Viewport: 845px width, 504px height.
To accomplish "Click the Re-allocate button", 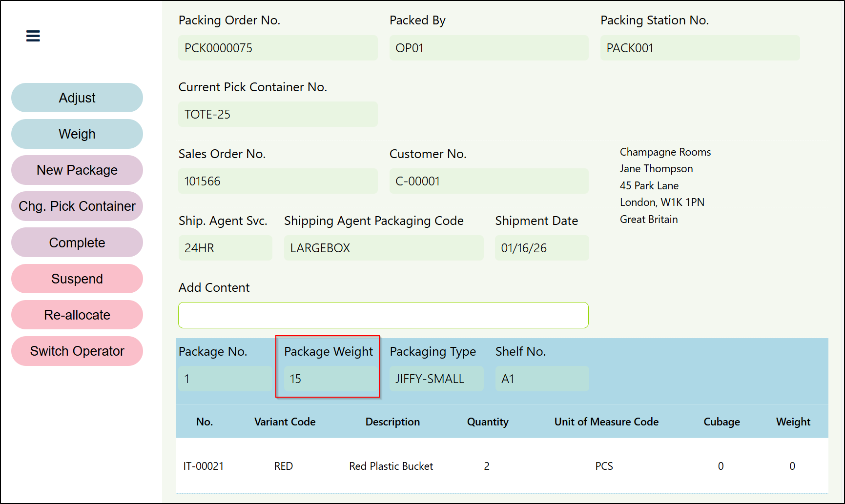I will point(77,315).
